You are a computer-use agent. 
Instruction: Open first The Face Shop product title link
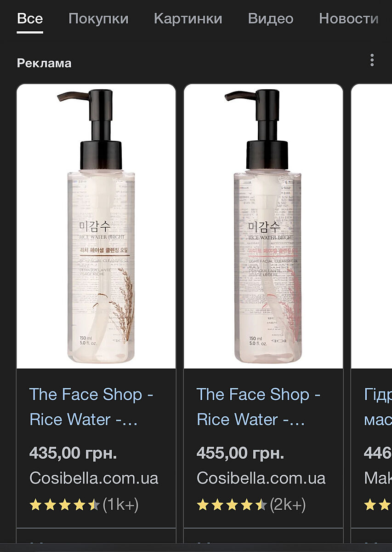(x=91, y=407)
